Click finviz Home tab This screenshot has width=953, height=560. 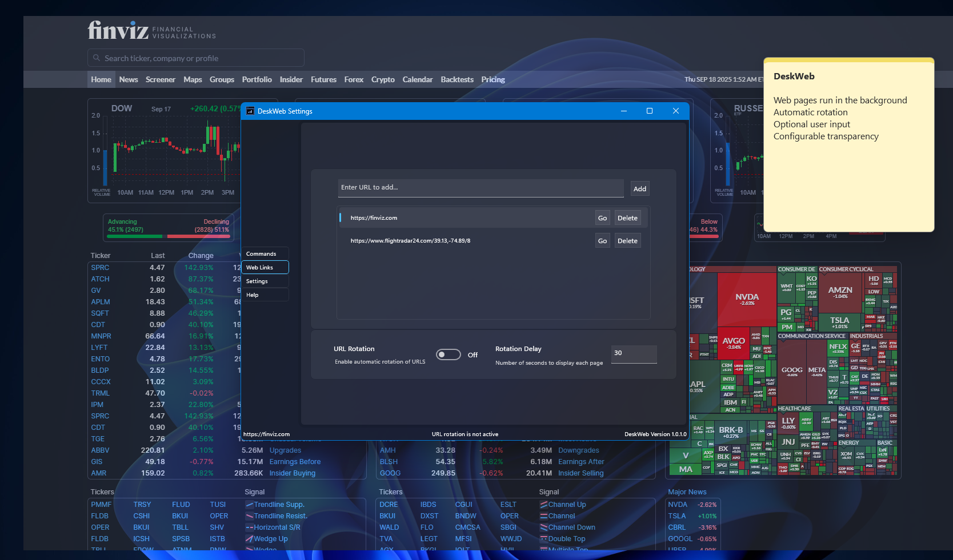(x=101, y=80)
